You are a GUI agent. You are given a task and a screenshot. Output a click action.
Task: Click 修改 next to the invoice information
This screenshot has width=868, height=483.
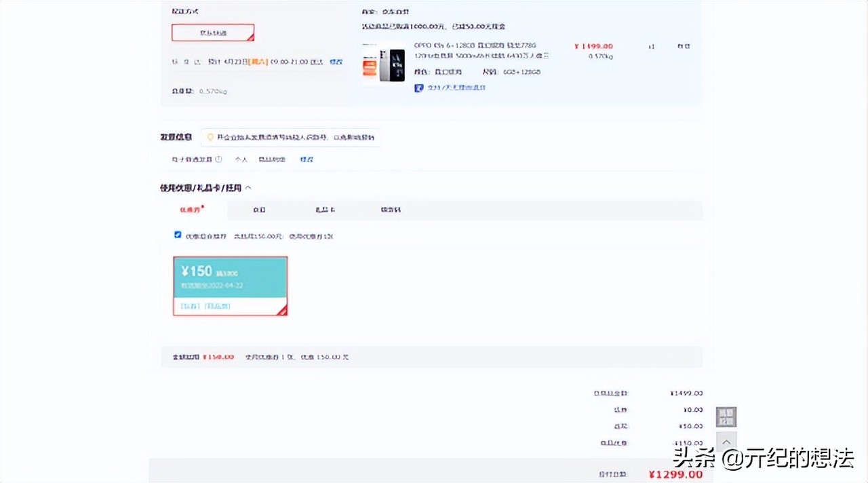[x=306, y=159]
